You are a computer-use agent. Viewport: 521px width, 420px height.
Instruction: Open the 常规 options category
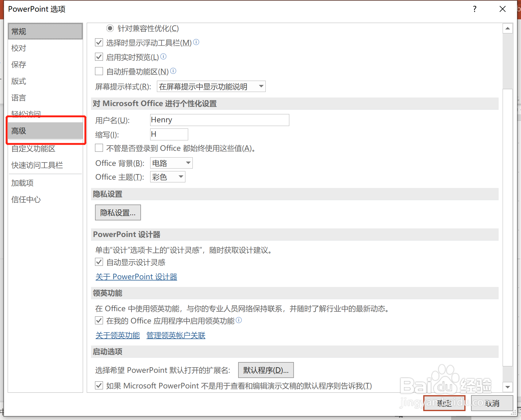tap(45, 31)
